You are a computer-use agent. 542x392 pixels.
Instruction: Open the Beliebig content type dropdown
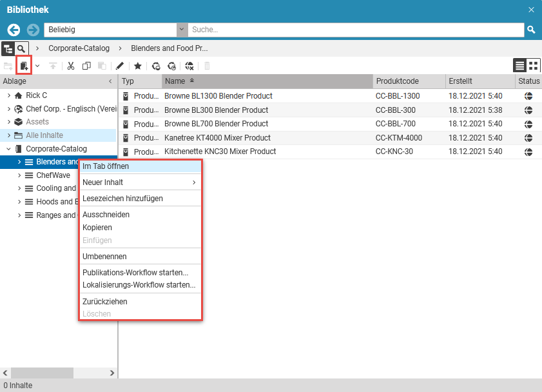[182, 30]
